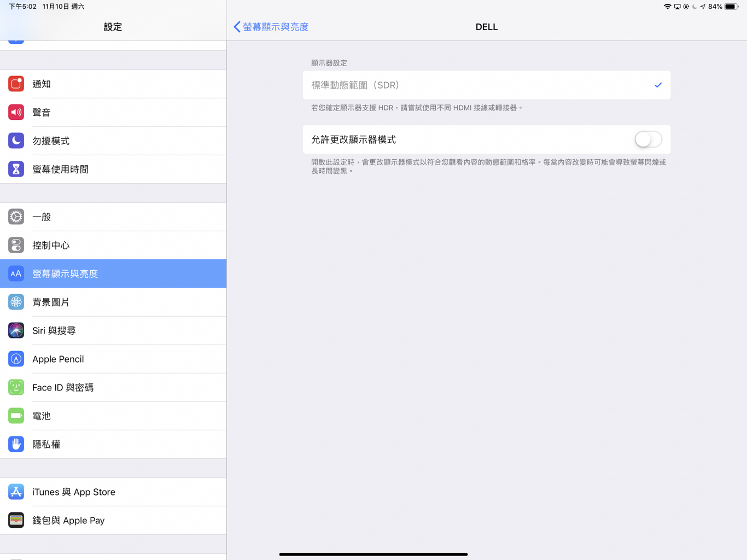The height and width of the screenshot is (560, 747).
Task: Open 隱私權 settings row
Action: (x=113, y=444)
